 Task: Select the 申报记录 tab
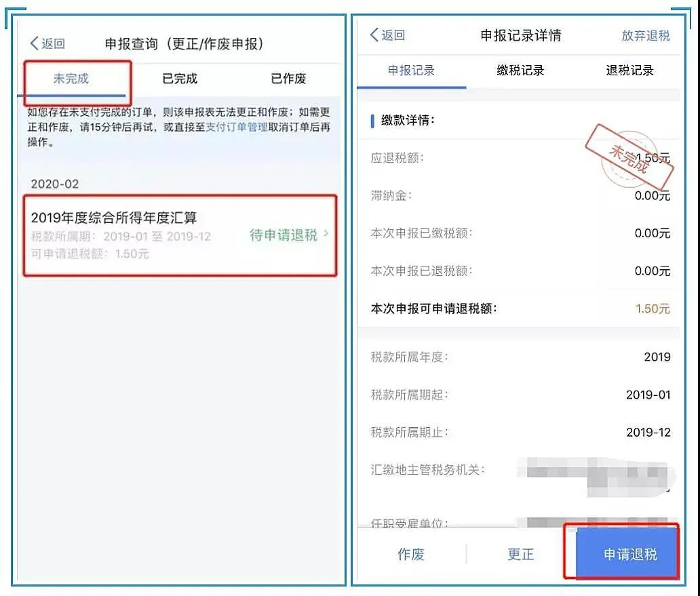pos(411,71)
